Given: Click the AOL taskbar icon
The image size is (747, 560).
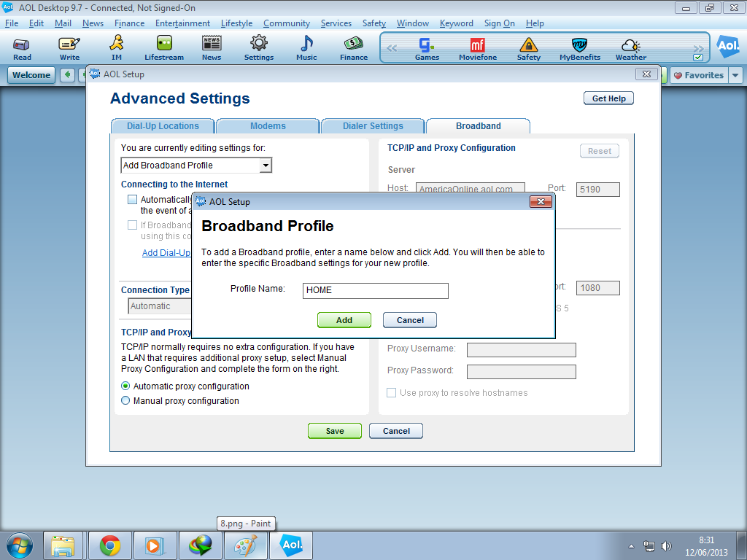Looking at the screenshot, I should pyautogui.click(x=292, y=545).
